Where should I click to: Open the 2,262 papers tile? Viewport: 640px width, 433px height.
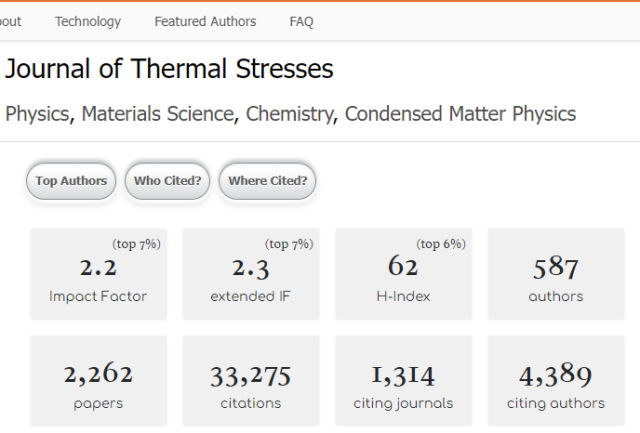click(98, 381)
